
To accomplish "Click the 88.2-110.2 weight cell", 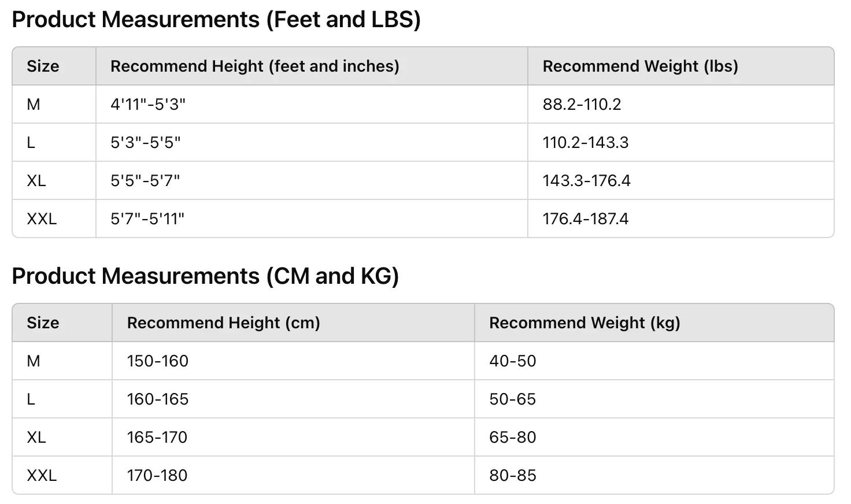I will (x=582, y=105).
